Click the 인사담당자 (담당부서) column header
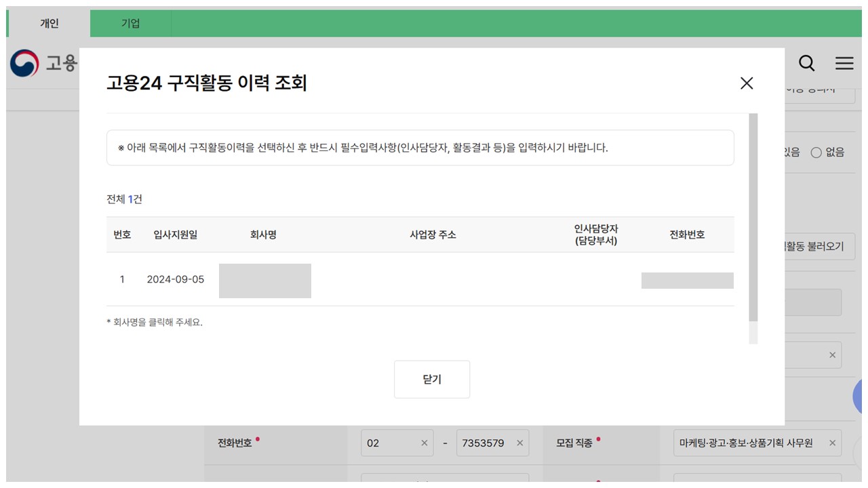 pos(596,235)
